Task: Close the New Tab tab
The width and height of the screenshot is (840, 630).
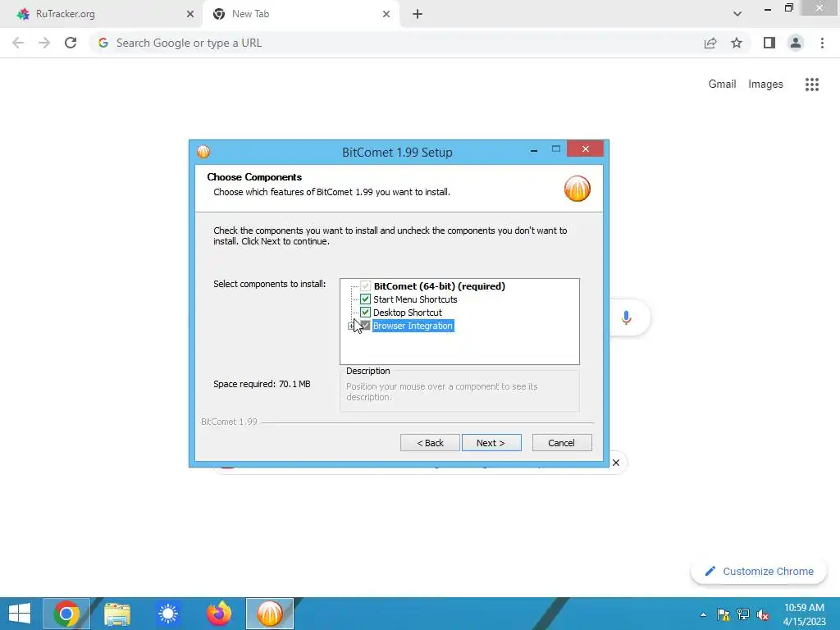Action: click(x=386, y=14)
